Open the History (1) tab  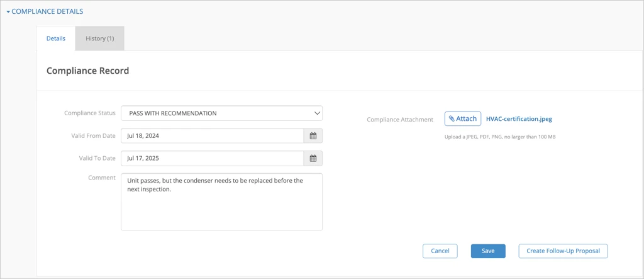[100, 38]
